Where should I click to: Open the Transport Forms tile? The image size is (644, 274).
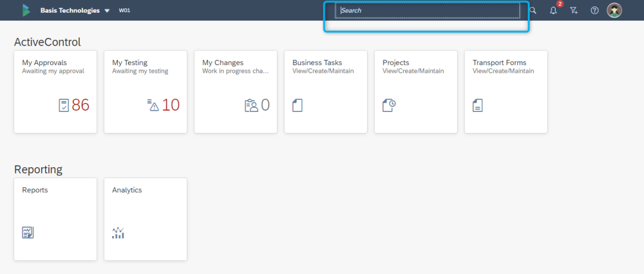pyautogui.click(x=506, y=91)
